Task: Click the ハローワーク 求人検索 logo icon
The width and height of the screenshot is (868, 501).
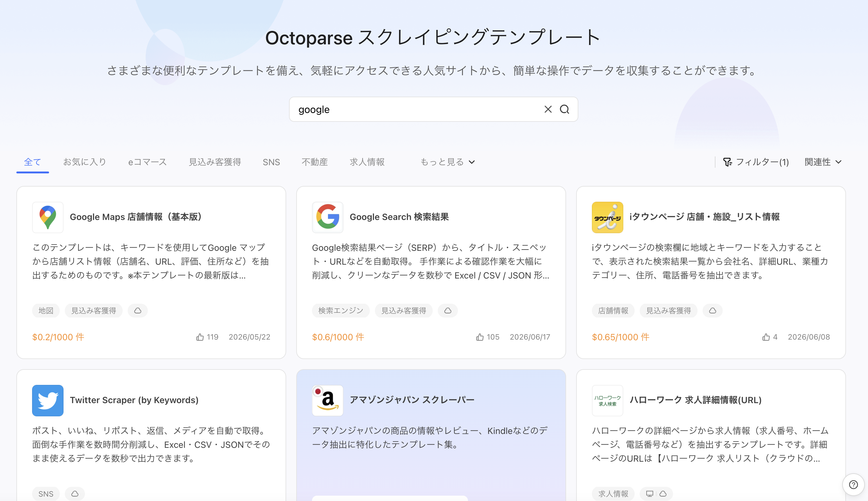Action: point(607,400)
